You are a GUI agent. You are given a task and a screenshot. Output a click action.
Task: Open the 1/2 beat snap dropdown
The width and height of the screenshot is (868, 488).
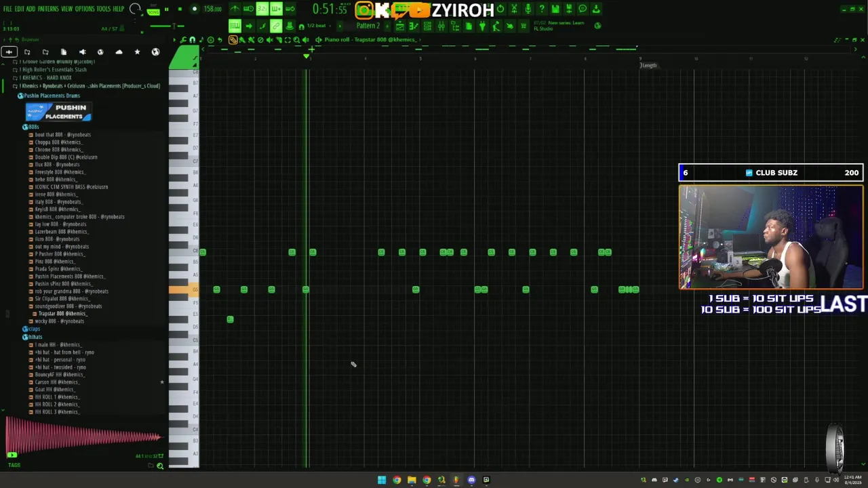317,26
